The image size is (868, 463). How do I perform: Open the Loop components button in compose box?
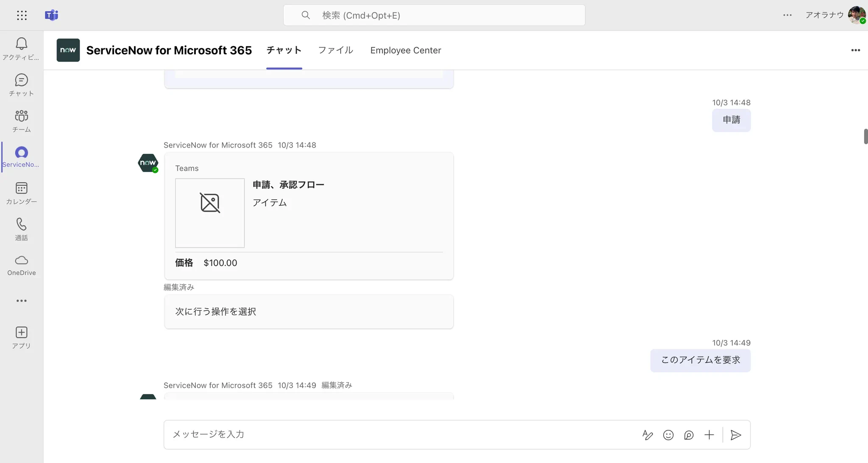pos(689,435)
